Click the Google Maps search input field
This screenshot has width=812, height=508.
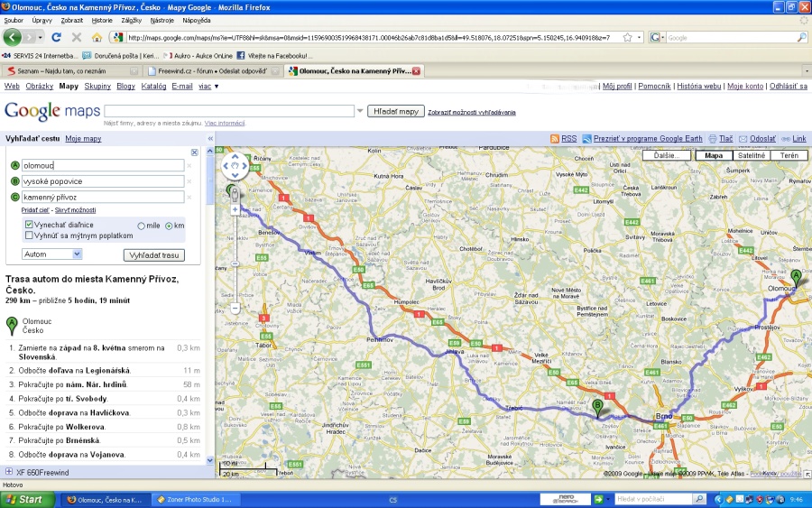point(229,111)
